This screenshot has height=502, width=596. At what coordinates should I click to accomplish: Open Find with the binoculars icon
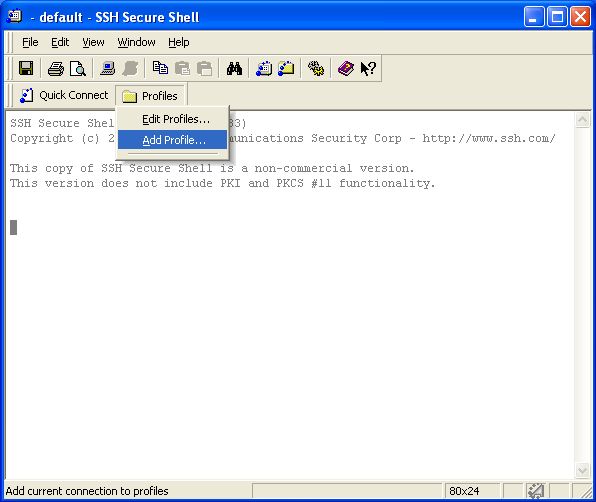234,69
